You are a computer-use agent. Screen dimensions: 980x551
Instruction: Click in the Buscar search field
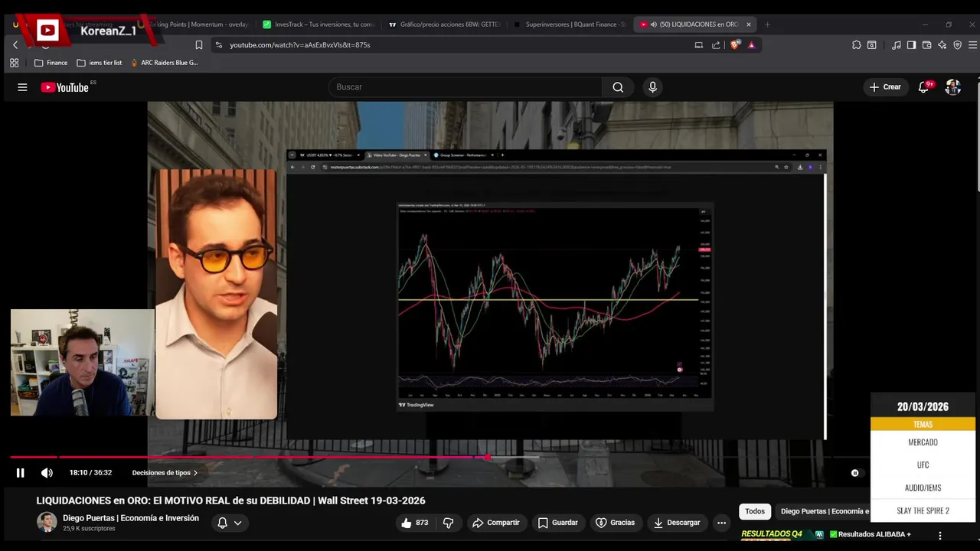coord(465,87)
